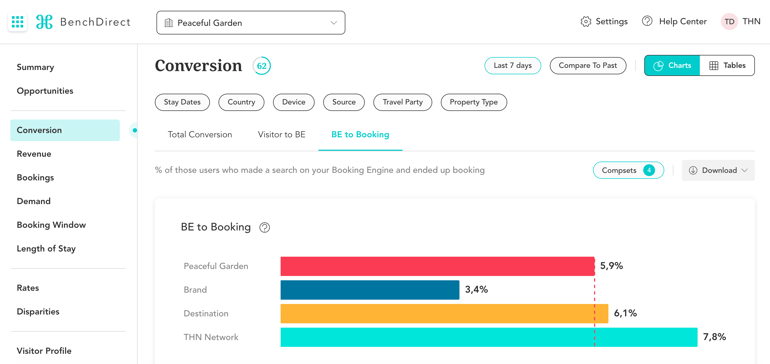This screenshot has width=770, height=364.
Task: Open the Bookings section
Action: click(35, 177)
